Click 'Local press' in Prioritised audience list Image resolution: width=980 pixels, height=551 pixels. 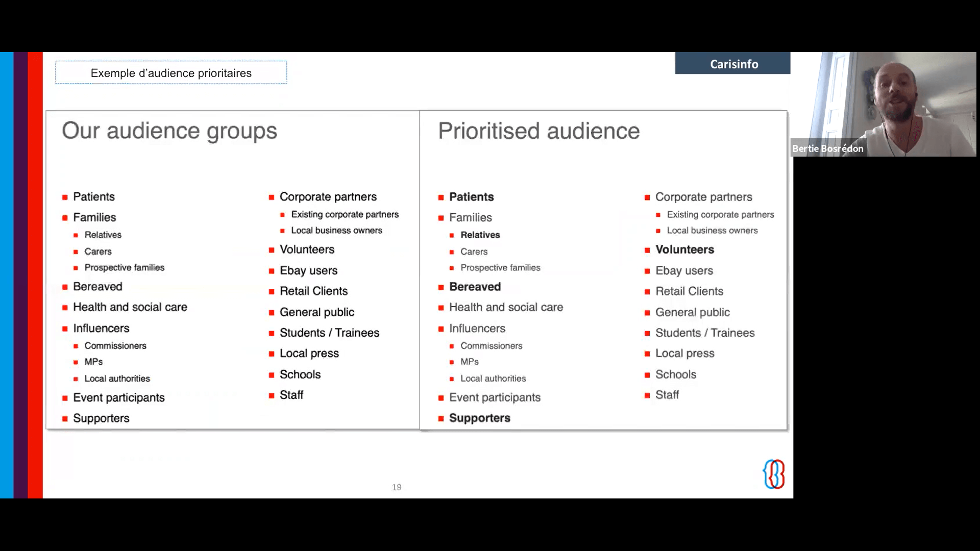[685, 354]
